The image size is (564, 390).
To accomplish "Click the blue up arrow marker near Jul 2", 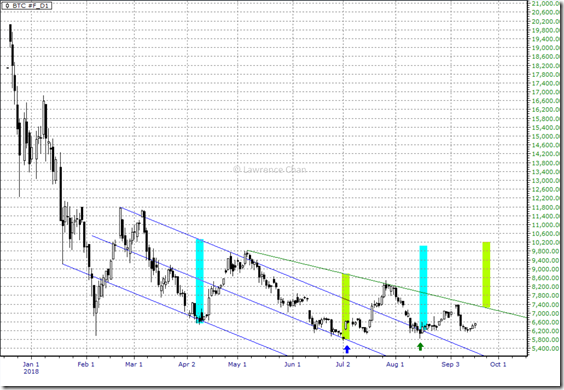I will coord(347,349).
